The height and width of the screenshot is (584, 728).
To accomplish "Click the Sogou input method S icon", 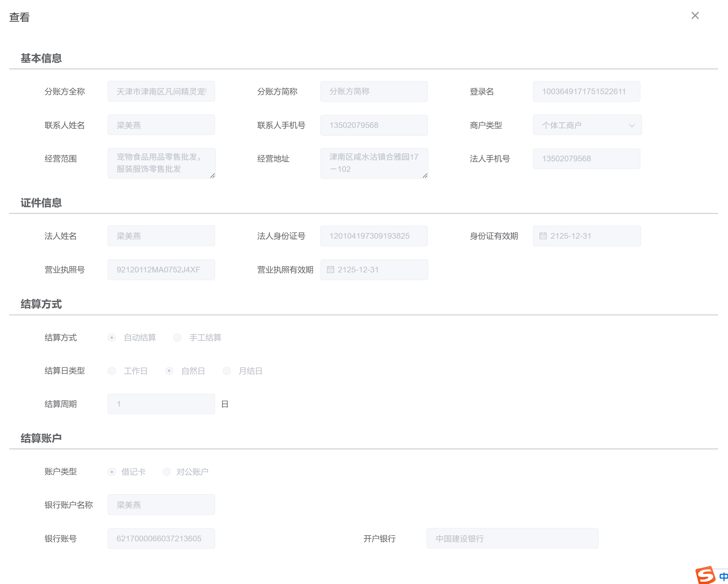I will click(705, 575).
